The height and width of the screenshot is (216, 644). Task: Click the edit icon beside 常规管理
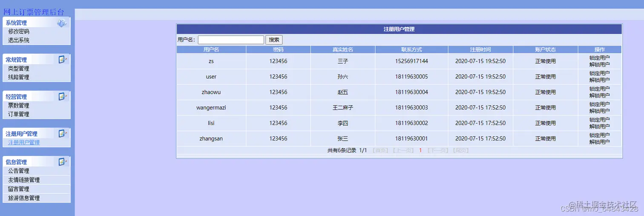tap(63, 60)
